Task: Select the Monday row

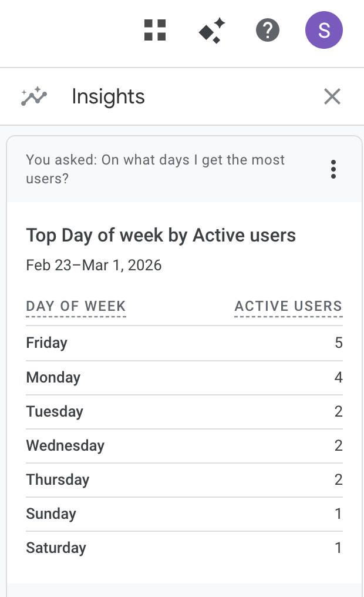Action: click(53, 377)
